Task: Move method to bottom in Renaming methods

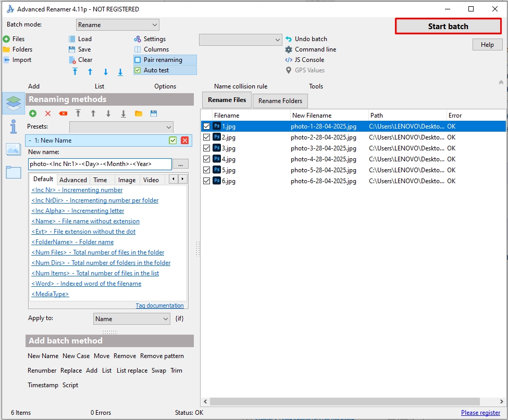Action: [123, 113]
